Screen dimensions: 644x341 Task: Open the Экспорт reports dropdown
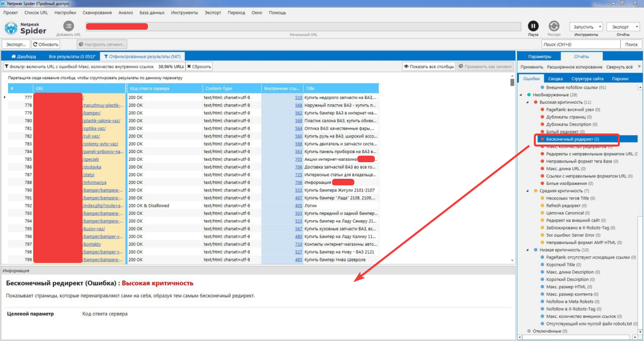(x=623, y=27)
